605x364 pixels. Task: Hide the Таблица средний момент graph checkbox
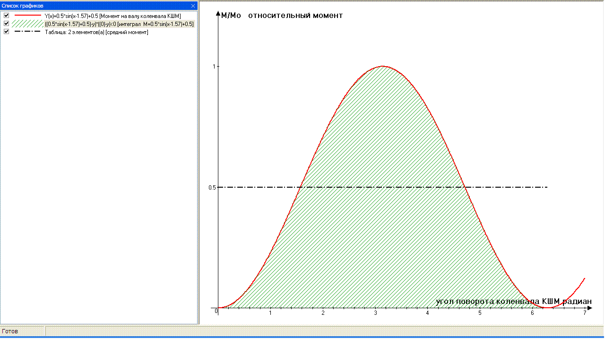click(x=7, y=32)
